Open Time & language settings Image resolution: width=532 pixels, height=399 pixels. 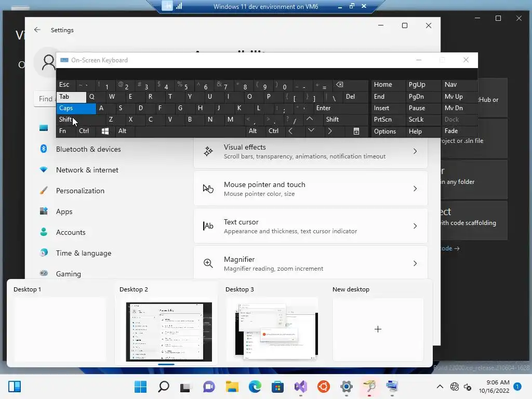click(x=84, y=253)
